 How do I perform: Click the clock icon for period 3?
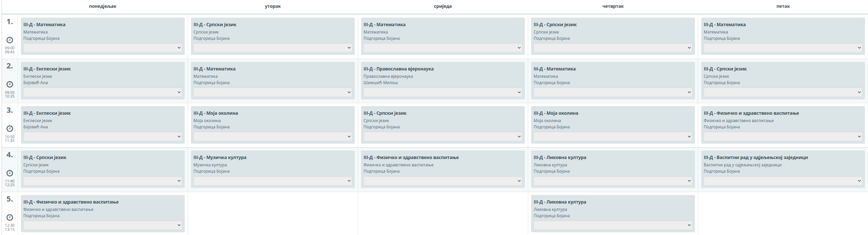tap(10, 129)
